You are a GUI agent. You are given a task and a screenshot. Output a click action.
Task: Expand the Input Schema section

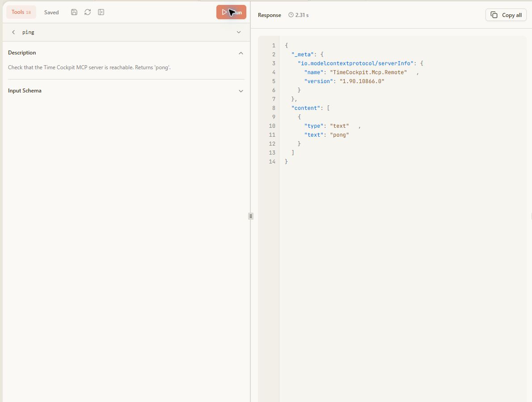(241, 91)
